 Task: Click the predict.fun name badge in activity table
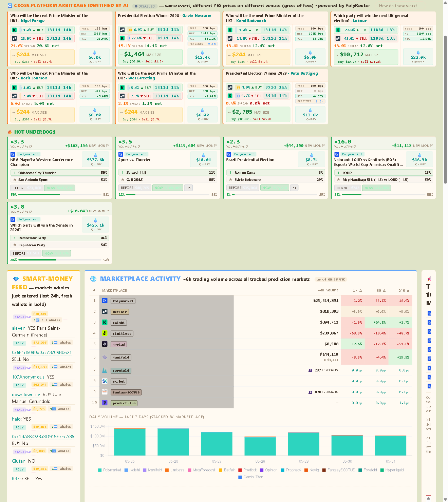[124, 403]
